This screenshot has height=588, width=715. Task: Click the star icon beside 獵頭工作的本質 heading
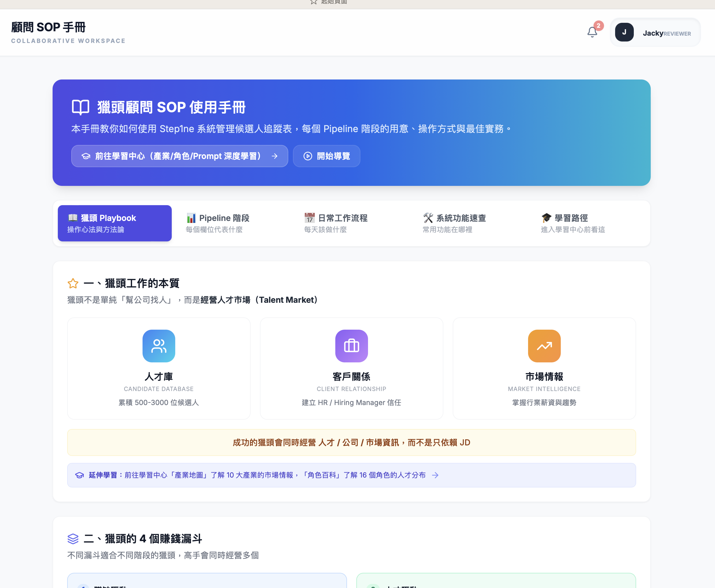tap(72, 283)
